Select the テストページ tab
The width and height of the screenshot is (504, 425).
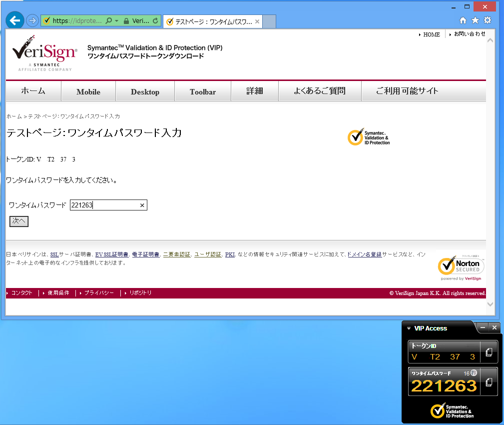[213, 21]
